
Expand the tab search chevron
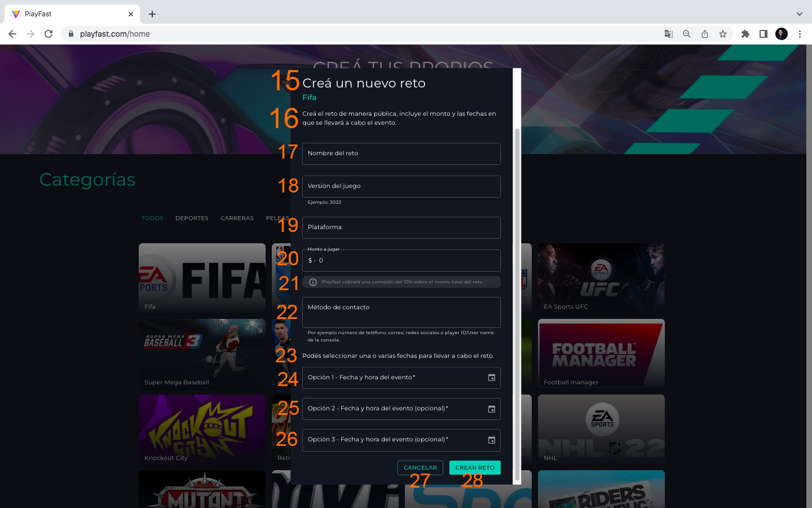[799, 14]
